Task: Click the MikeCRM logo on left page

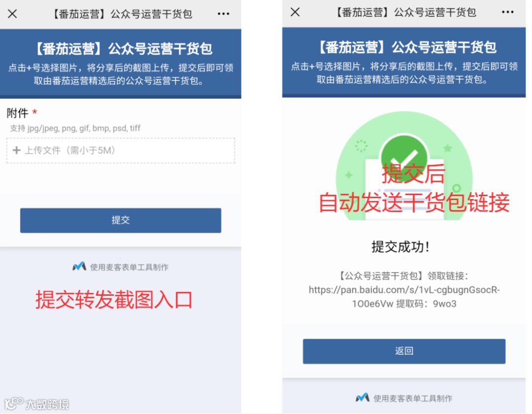Action: click(79, 267)
